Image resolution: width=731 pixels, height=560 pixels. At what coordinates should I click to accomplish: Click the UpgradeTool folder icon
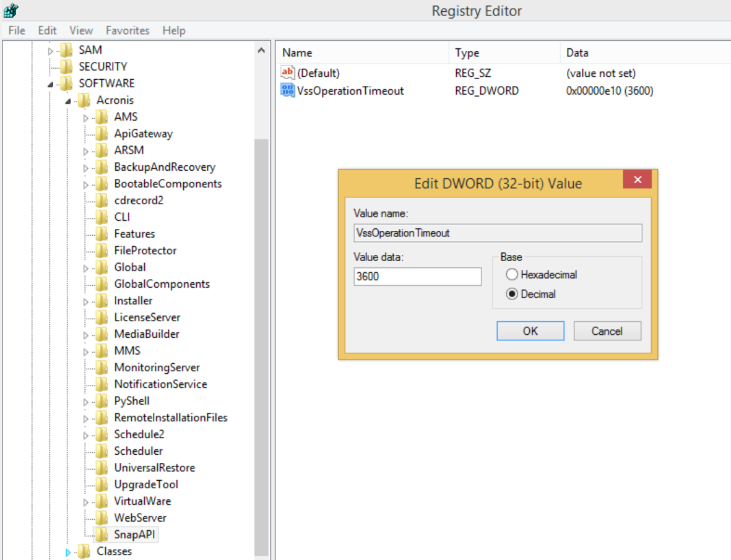tap(102, 485)
